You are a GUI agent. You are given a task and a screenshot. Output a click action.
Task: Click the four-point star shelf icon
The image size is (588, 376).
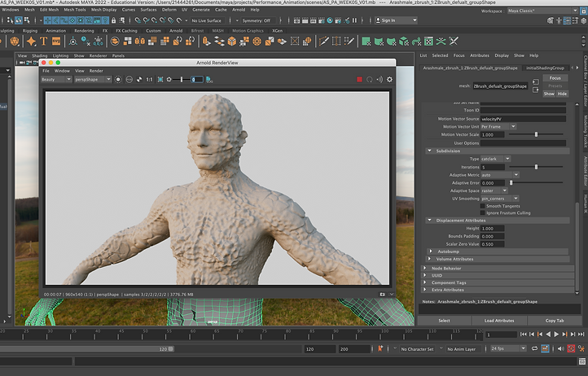pos(31,42)
